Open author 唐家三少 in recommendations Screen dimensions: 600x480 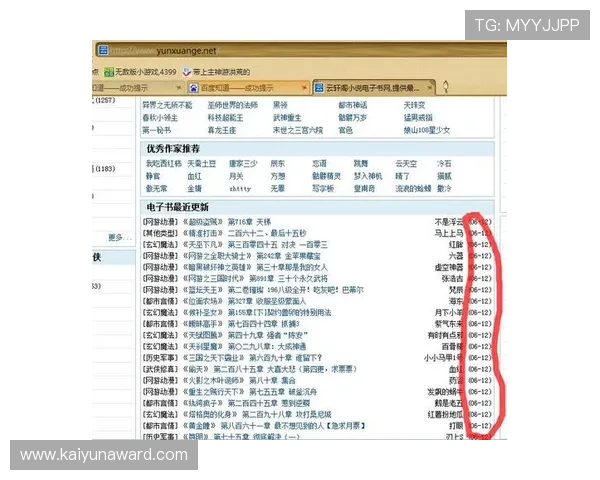pos(243,164)
